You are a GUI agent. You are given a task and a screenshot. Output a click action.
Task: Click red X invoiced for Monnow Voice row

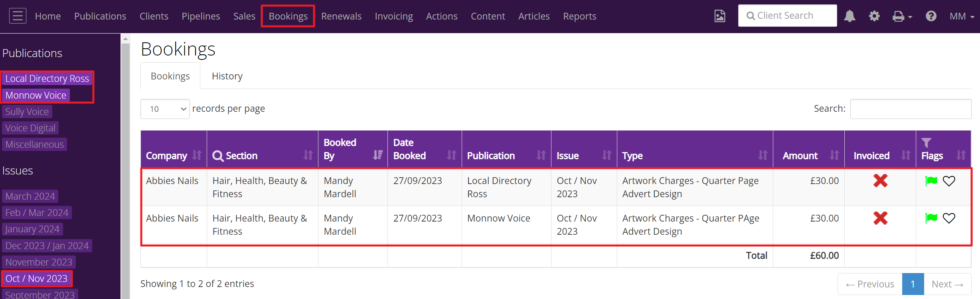click(x=880, y=218)
